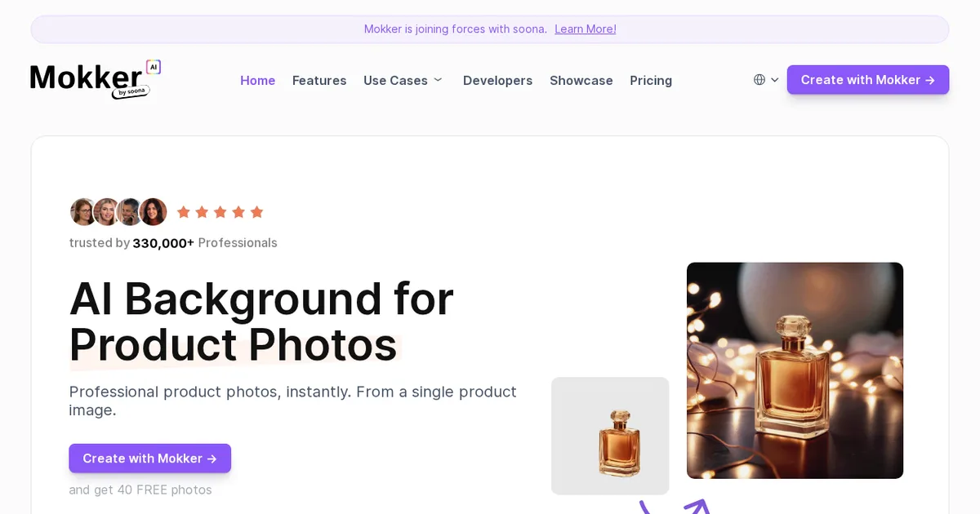980x514 pixels.
Task: Click hero Create with Mokker button
Action: [150, 459]
